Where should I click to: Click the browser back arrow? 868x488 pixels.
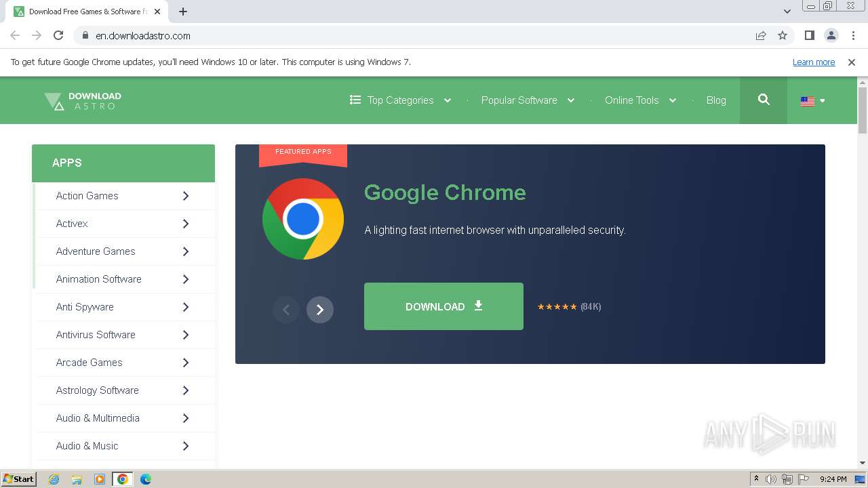tap(15, 35)
